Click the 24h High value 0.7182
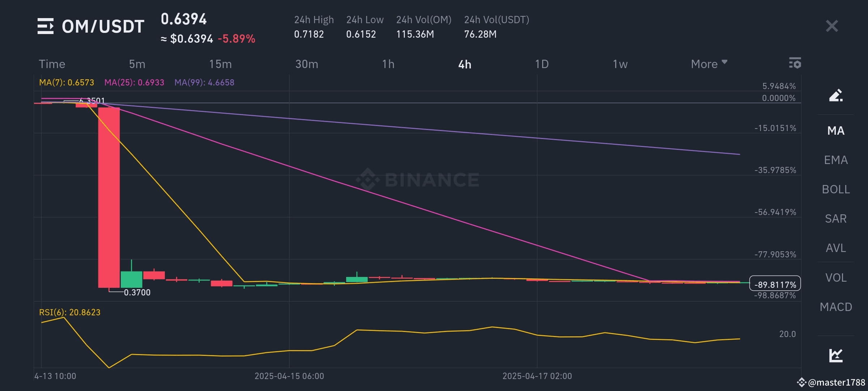The height and width of the screenshot is (391, 868). tap(309, 34)
